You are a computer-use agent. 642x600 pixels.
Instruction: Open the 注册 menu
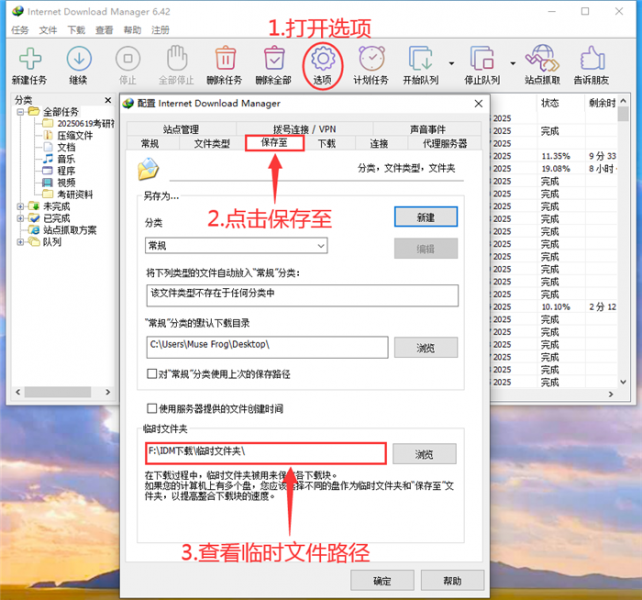pyautogui.click(x=160, y=30)
